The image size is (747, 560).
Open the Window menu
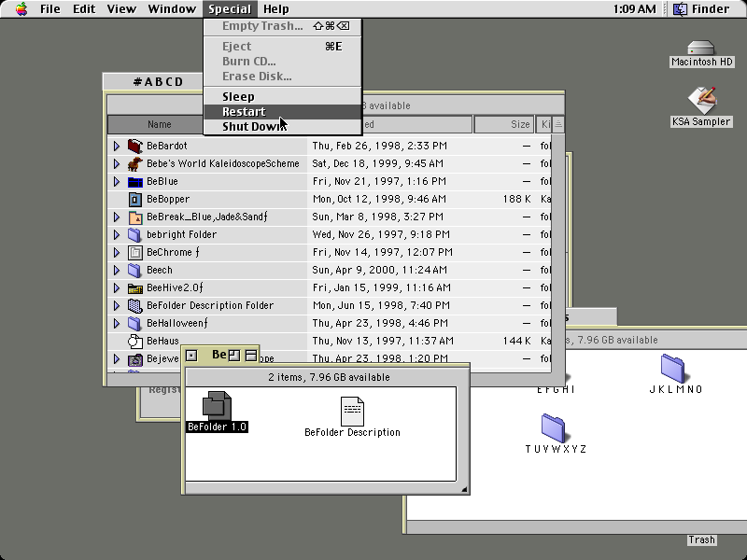[172, 9]
